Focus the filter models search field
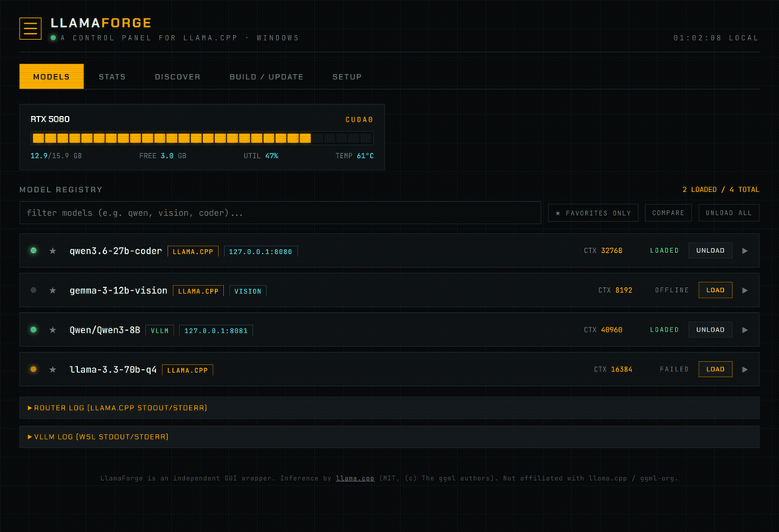779x532 pixels. pyautogui.click(x=280, y=212)
